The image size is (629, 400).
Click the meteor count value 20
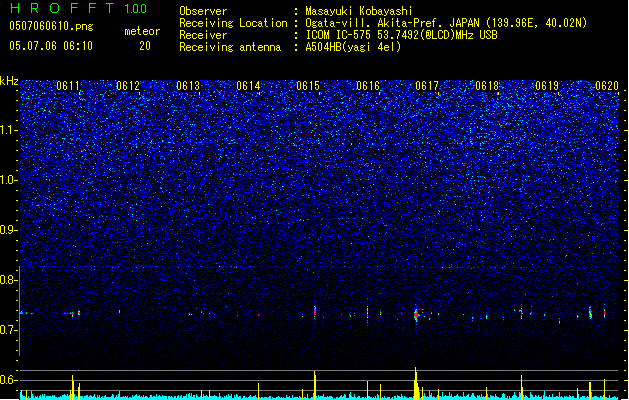(x=145, y=46)
